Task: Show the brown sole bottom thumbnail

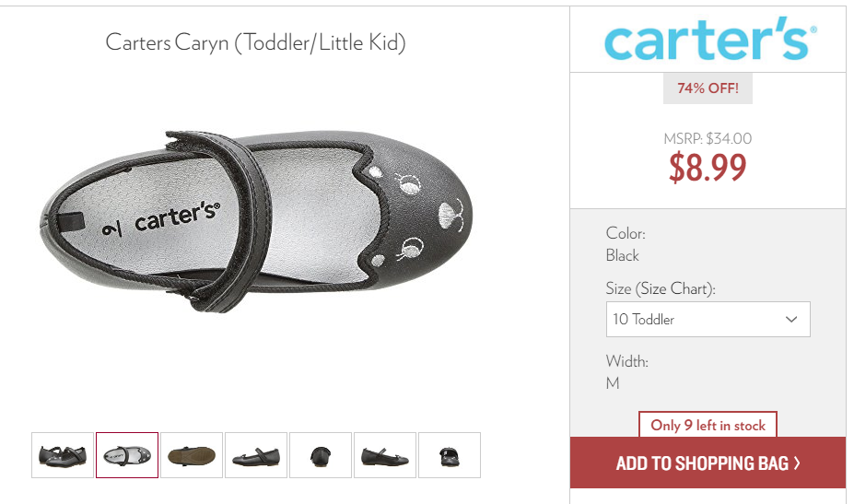Action: tap(192, 455)
